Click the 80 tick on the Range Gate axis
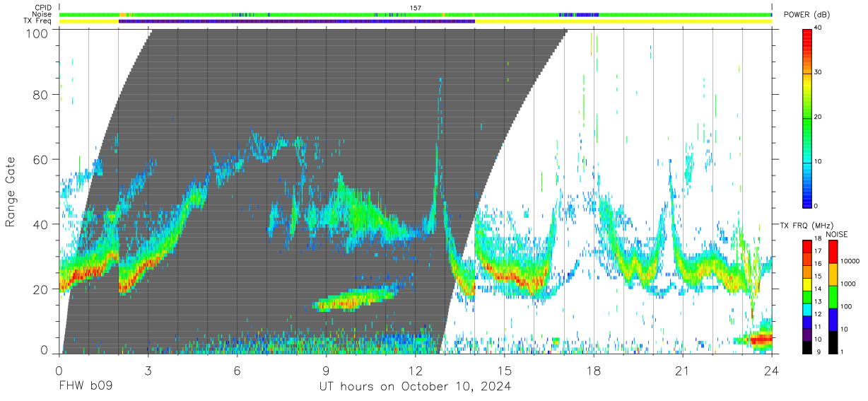 (41, 95)
